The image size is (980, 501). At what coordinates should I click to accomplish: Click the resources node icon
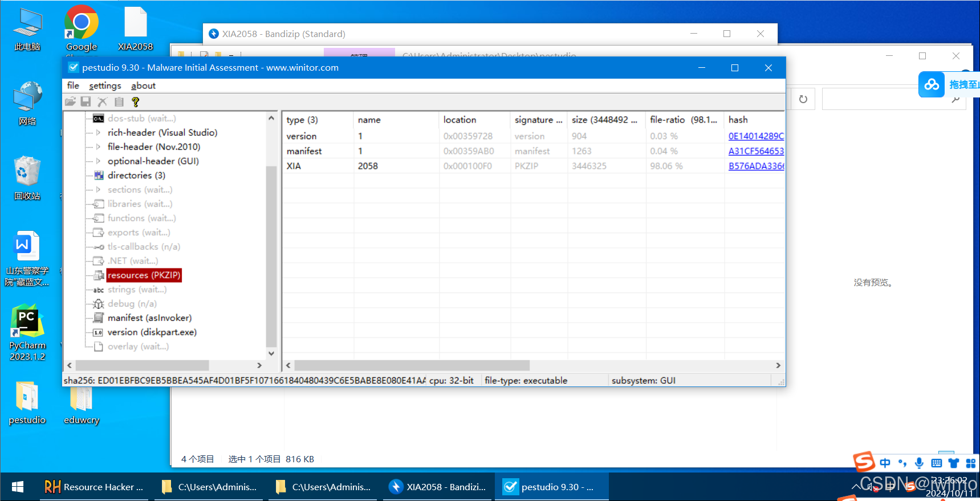pyautogui.click(x=99, y=275)
